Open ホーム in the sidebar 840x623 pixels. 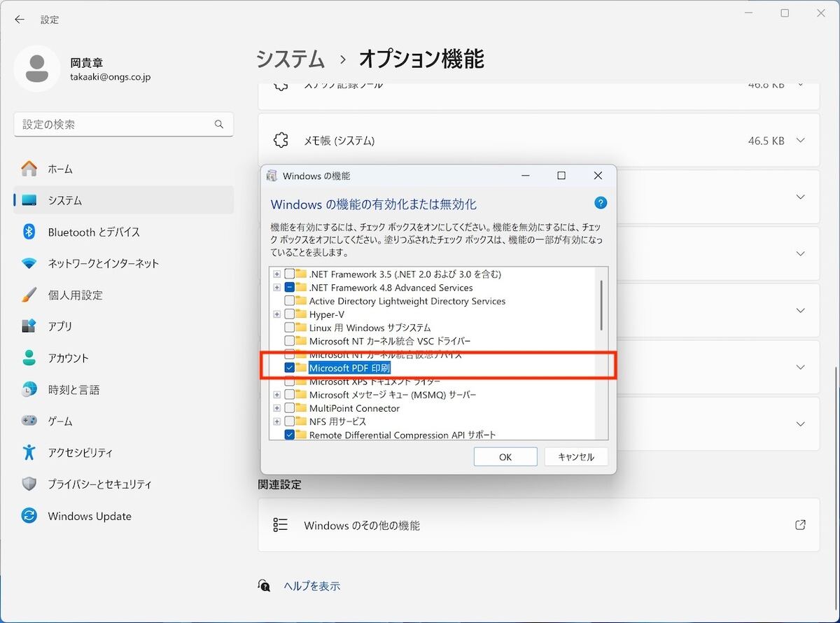[x=124, y=169]
